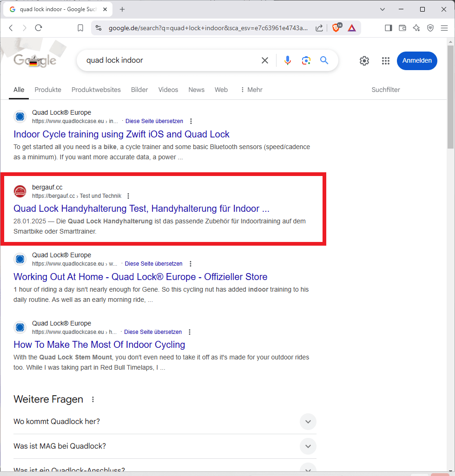This screenshot has width=455, height=476.
Task: Open tab search dropdown arrow
Action: [x=382, y=9]
